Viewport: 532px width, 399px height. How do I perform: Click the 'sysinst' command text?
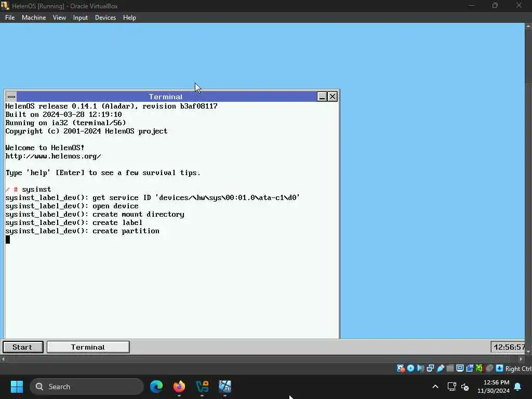(36, 189)
